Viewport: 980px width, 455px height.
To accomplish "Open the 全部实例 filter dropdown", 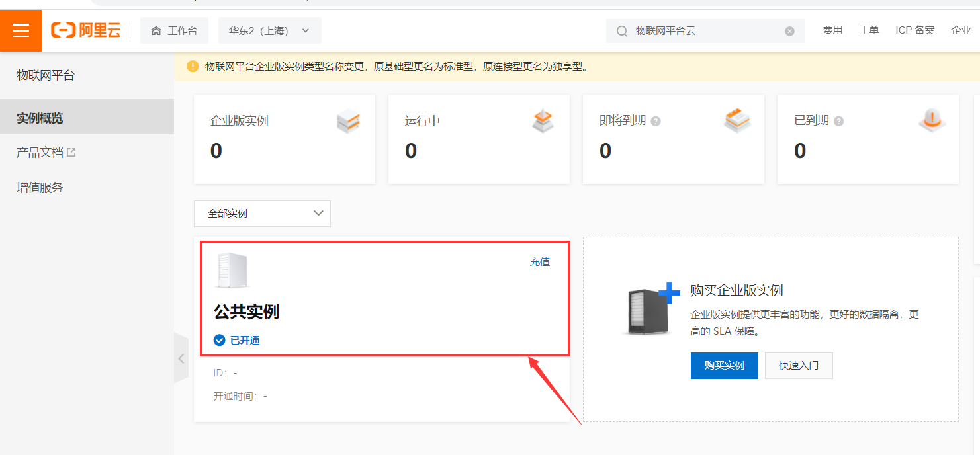I will 262,214.
